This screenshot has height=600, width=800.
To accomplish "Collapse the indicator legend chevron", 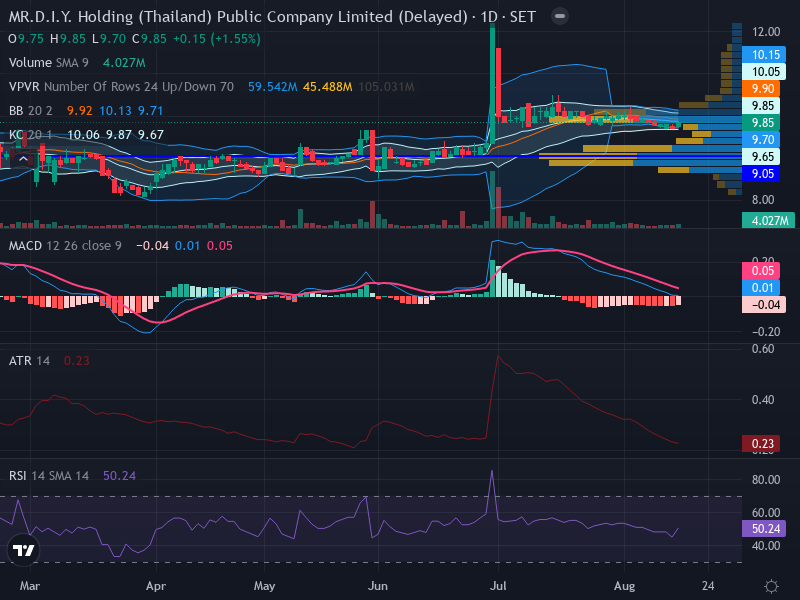I will (x=23, y=160).
